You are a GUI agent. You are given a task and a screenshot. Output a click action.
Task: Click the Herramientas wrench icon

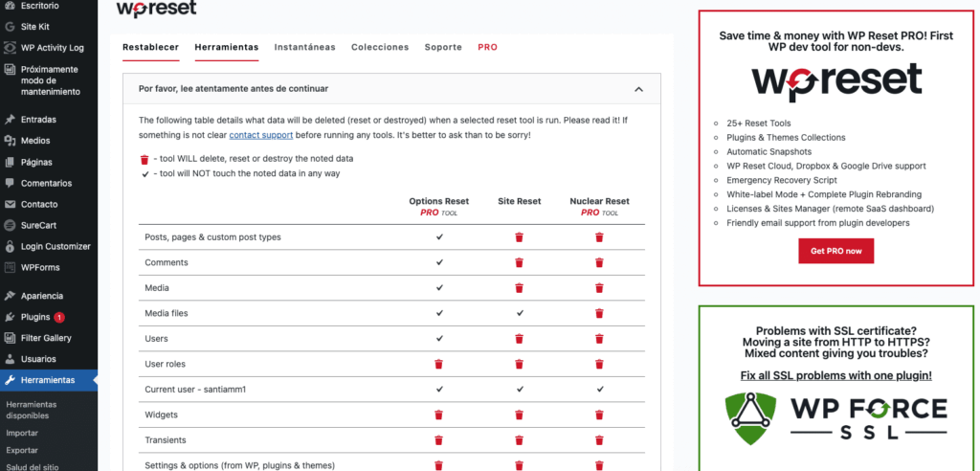pyautogui.click(x=10, y=380)
